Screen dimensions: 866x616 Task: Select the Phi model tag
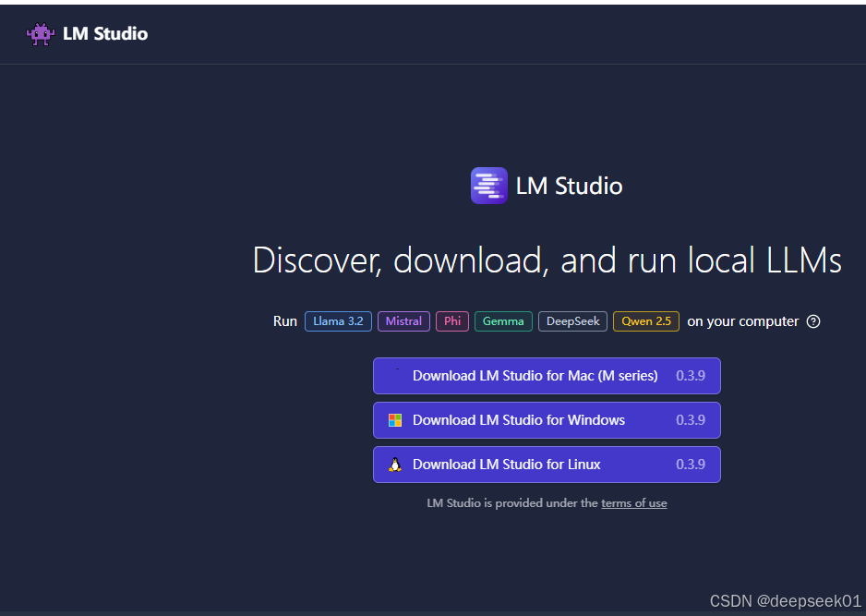(x=452, y=321)
